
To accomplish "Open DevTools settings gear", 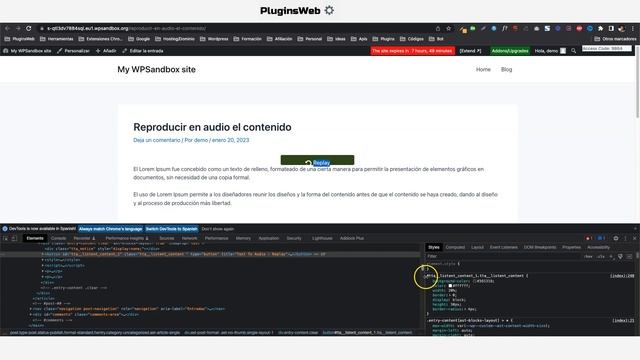I will pyautogui.click(x=616, y=238).
